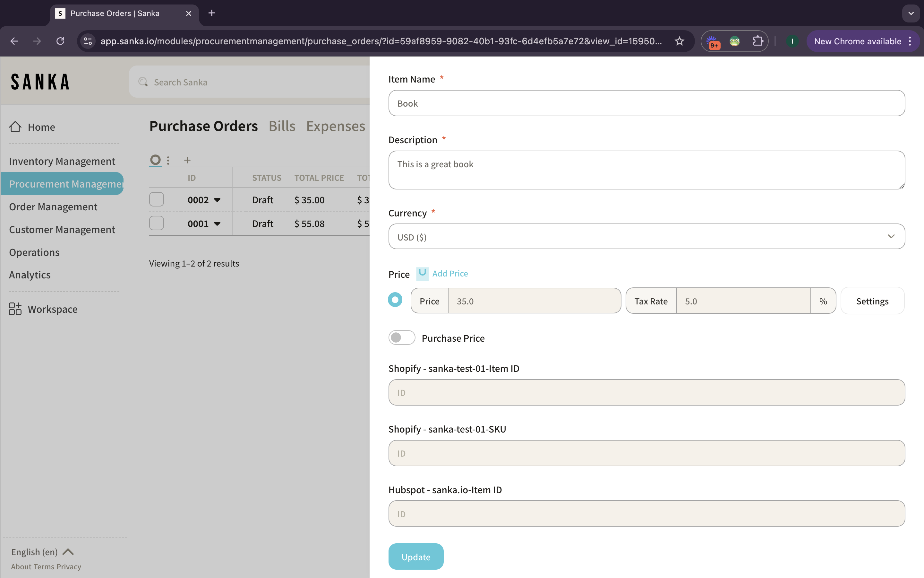Open the Currency USD ($) dropdown
924x578 pixels.
[x=646, y=236]
